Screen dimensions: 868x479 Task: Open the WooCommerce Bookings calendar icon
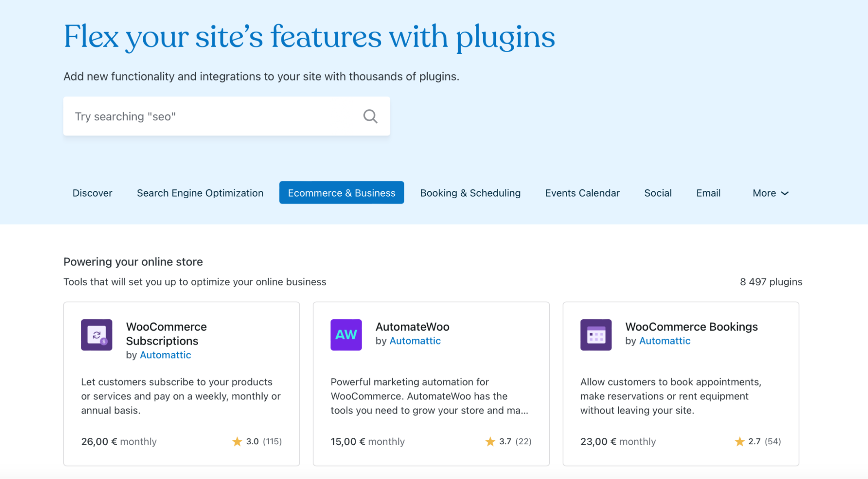[x=596, y=335]
